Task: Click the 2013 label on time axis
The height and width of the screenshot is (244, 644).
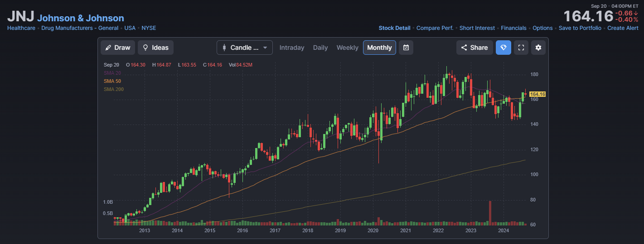Action: click(x=145, y=231)
